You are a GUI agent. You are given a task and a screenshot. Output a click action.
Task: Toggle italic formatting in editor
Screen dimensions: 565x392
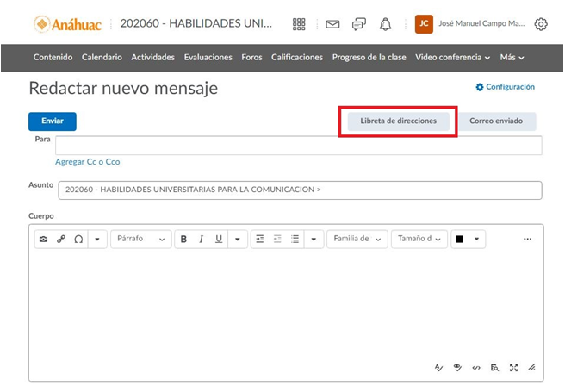pos(201,239)
